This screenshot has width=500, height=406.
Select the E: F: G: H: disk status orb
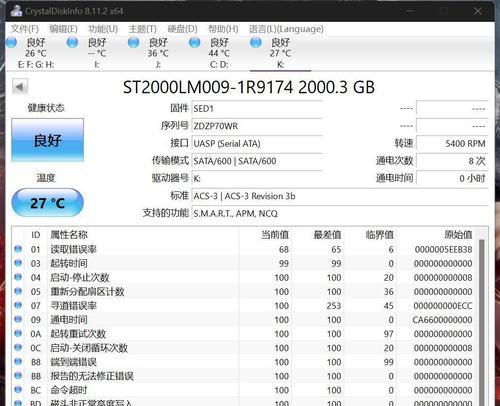point(11,42)
